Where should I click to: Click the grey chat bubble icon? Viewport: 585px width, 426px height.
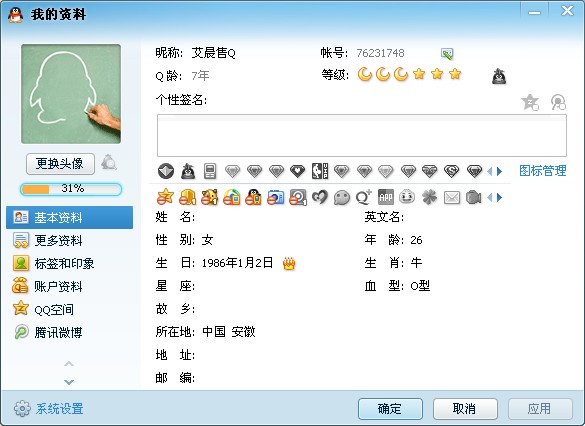[x=342, y=197]
